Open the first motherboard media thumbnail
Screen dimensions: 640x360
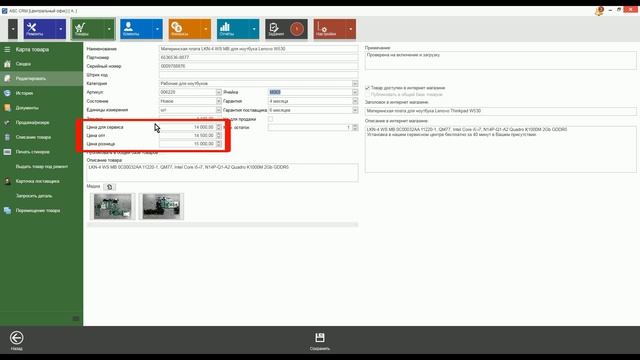(113, 207)
